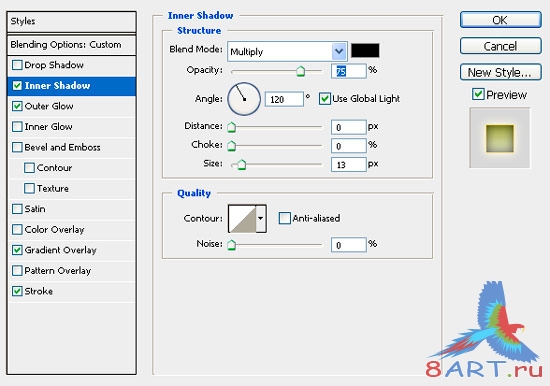The height and width of the screenshot is (386, 550).
Task: Open the contour curve thumbnail editor
Action: tap(242, 219)
